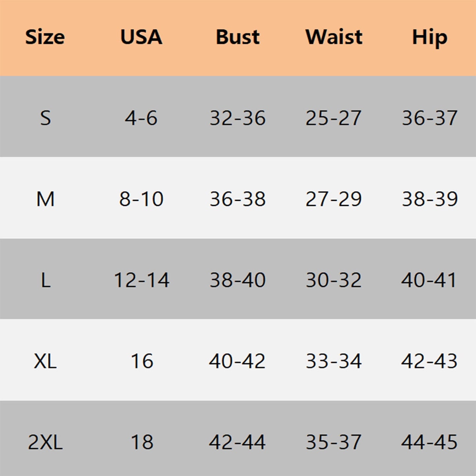Select the S size cell
Viewport: 476px width, 476px height.
tap(45, 118)
